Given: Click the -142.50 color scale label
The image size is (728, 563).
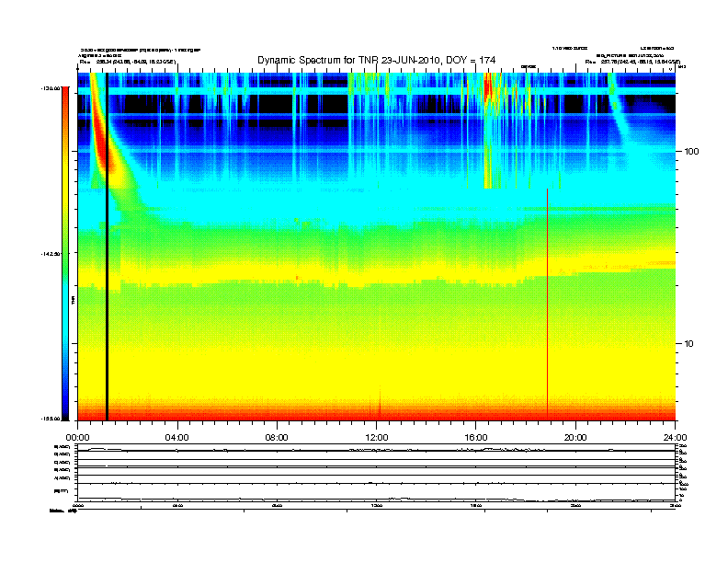Looking at the screenshot, I should pyautogui.click(x=51, y=254).
